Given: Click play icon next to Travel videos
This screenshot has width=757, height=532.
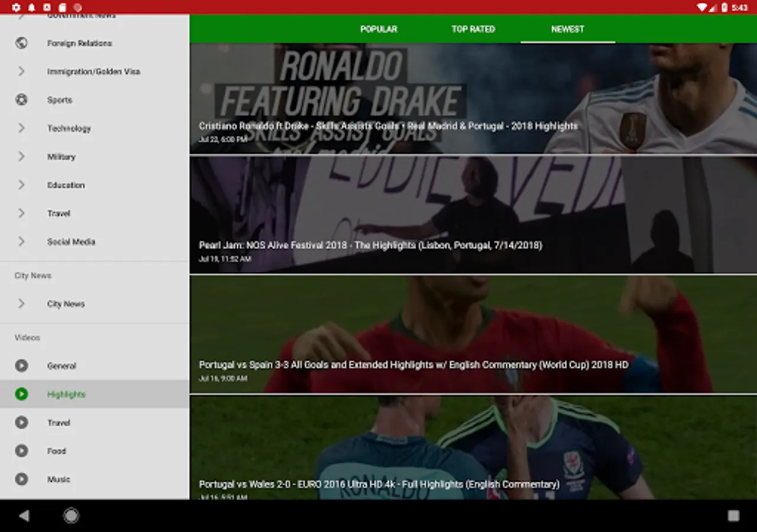Looking at the screenshot, I should [x=21, y=423].
